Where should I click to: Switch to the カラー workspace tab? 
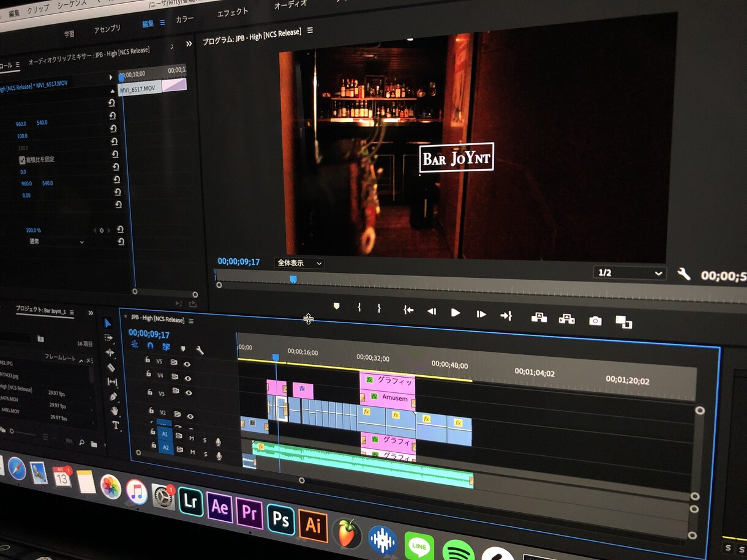click(184, 20)
